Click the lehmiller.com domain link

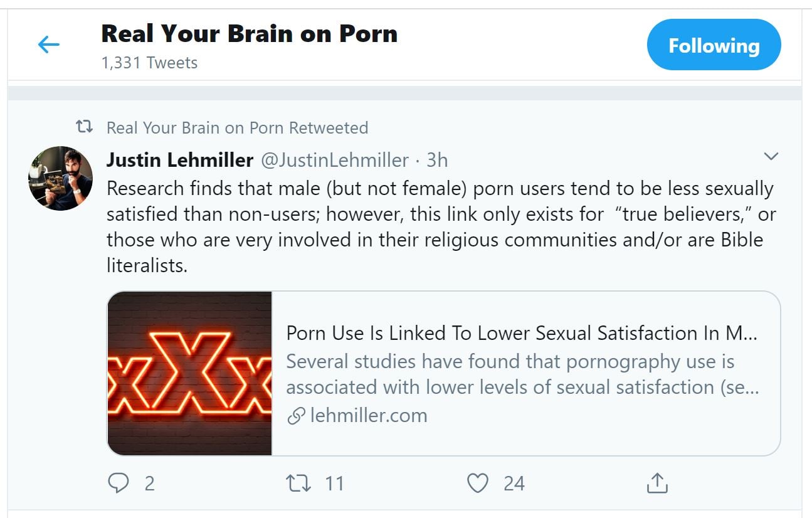pos(369,416)
